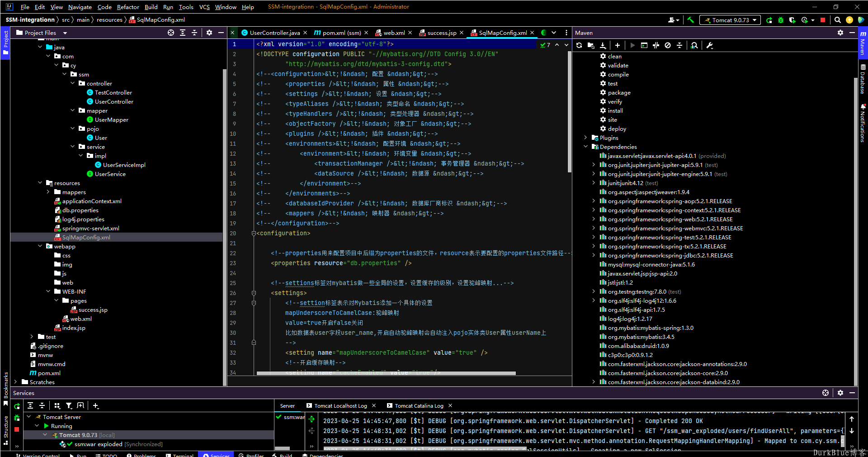The height and width of the screenshot is (457, 868).
Task: Hide the Project tool window
Action: (x=221, y=33)
